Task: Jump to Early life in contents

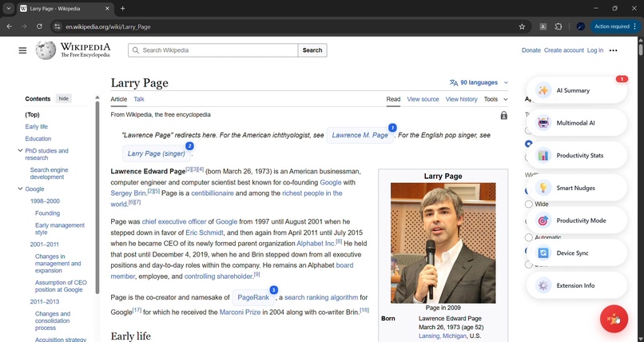Action: [x=36, y=126]
